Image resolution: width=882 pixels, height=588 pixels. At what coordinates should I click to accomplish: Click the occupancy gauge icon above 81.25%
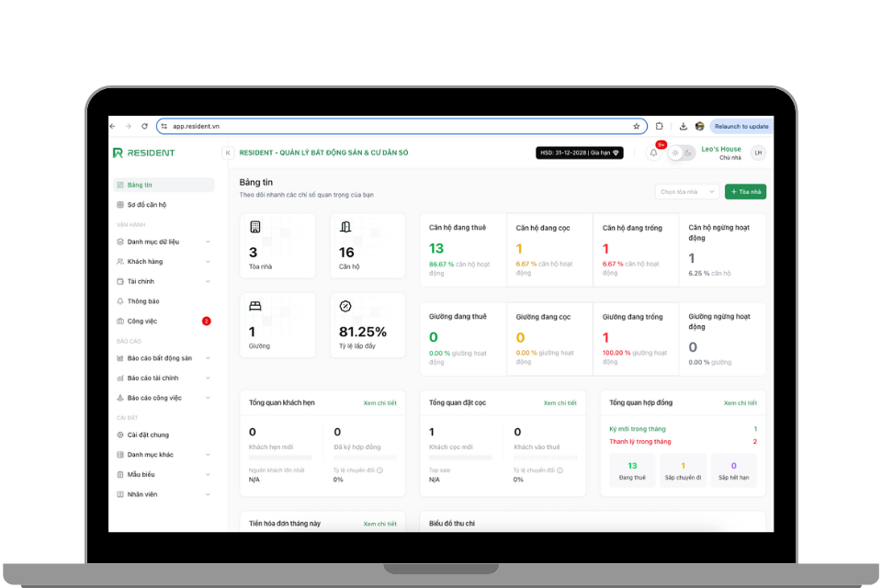click(345, 306)
